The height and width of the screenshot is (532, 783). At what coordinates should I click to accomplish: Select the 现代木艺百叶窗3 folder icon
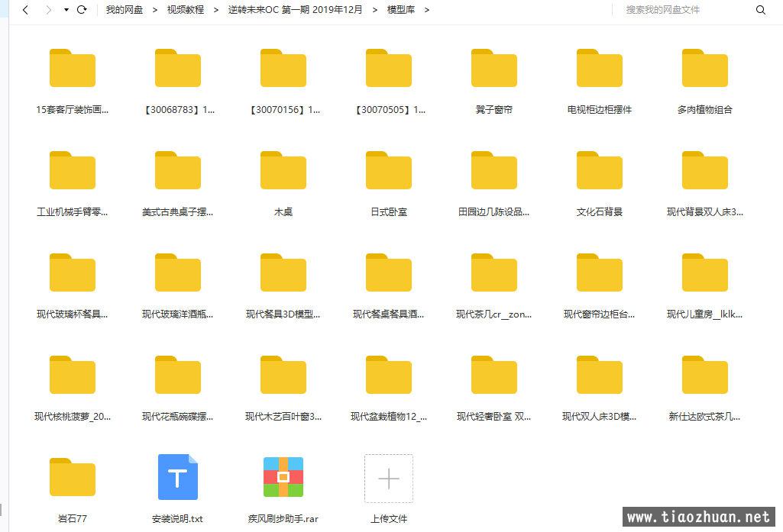pos(283,375)
